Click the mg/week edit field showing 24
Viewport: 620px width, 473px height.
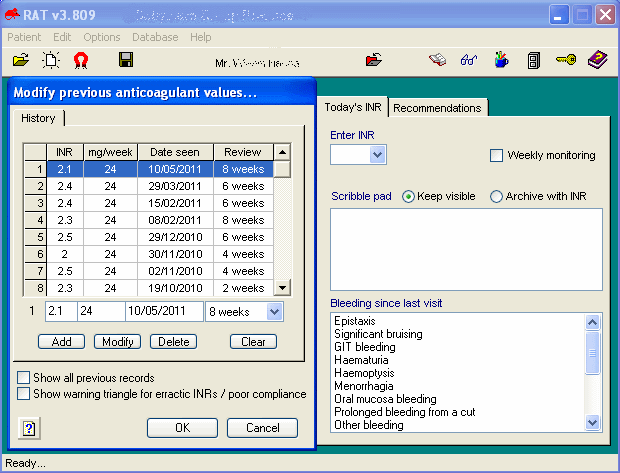(101, 312)
